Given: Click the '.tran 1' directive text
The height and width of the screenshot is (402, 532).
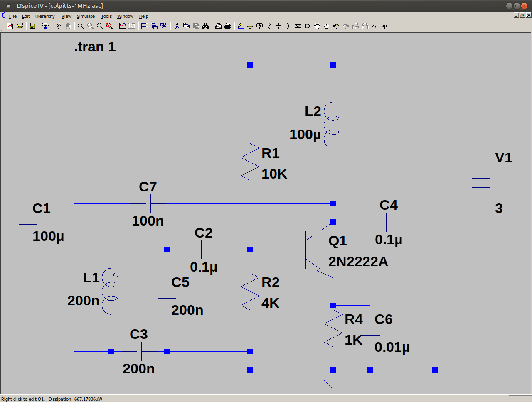Looking at the screenshot, I should (95, 47).
